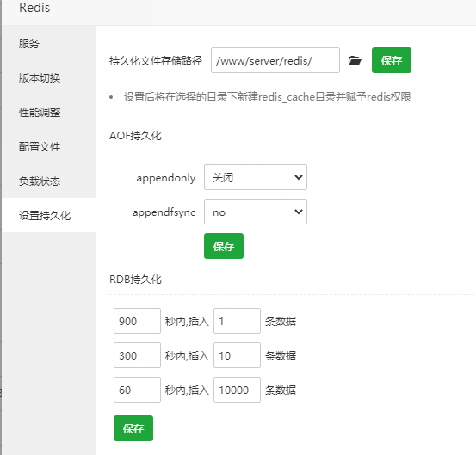The image size is (476, 455).
Task: Click the 持久化文件存储路径 label
Action: click(156, 61)
